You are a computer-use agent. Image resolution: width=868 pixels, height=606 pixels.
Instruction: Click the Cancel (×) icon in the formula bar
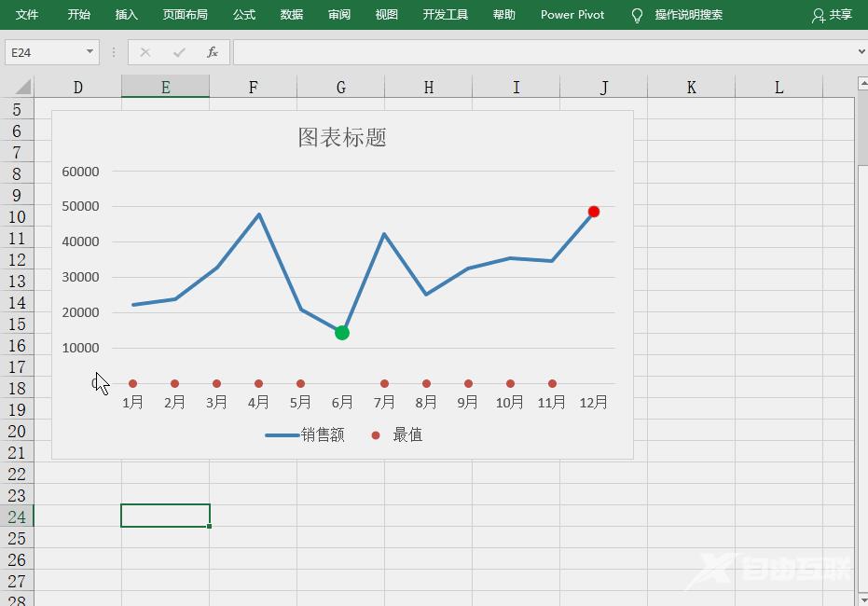[145, 52]
